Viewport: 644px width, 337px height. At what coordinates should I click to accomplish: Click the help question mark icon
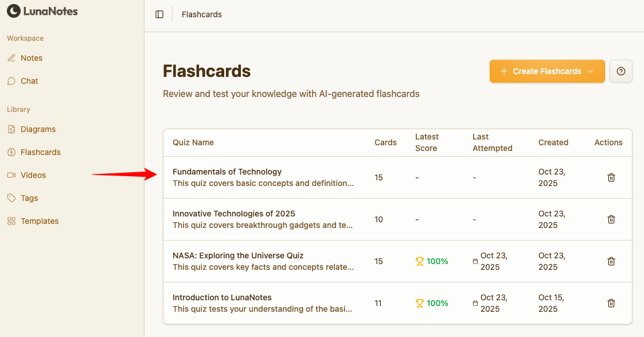point(620,71)
